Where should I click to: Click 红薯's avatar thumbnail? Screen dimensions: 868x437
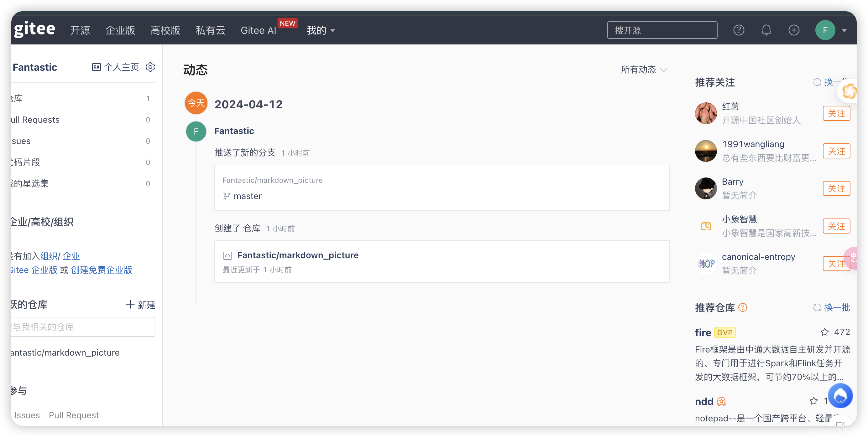(706, 113)
